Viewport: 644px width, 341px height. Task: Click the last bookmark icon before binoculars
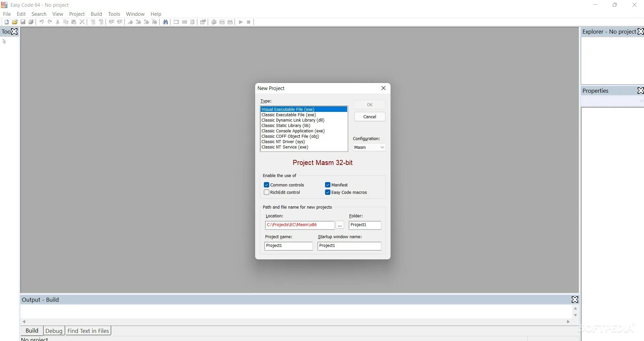pyautogui.click(x=155, y=22)
